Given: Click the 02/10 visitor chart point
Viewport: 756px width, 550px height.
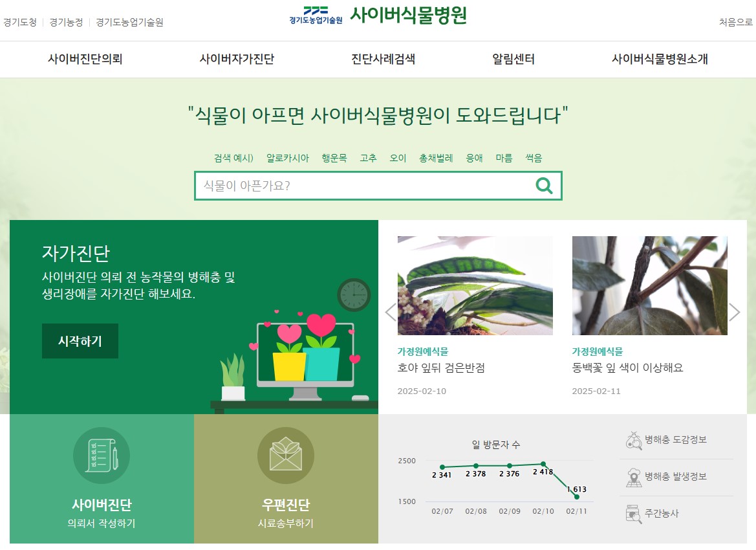Looking at the screenshot, I should coord(543,464).
